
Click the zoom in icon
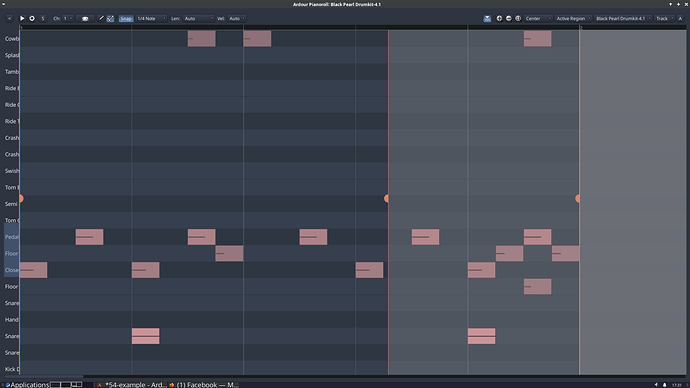(x=499, y=18)
